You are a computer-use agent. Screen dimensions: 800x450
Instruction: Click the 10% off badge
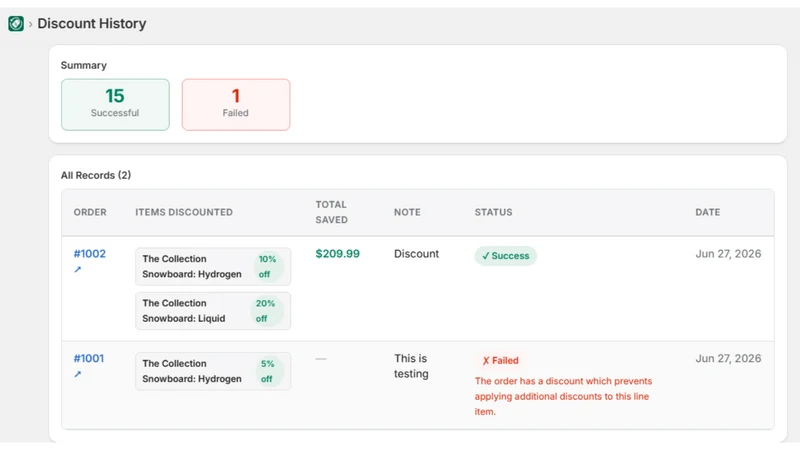267,266
